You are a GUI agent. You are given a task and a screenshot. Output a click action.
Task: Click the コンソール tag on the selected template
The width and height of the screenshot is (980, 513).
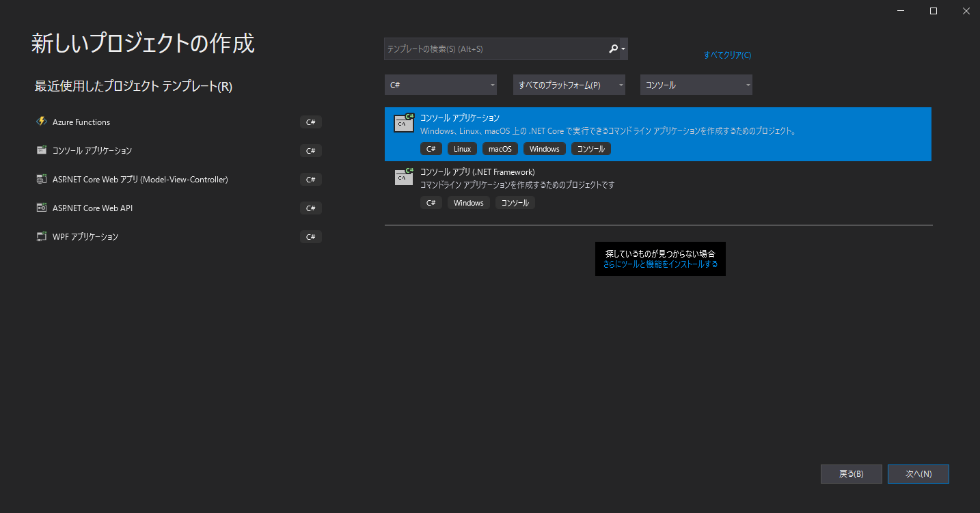click(590, 149)
